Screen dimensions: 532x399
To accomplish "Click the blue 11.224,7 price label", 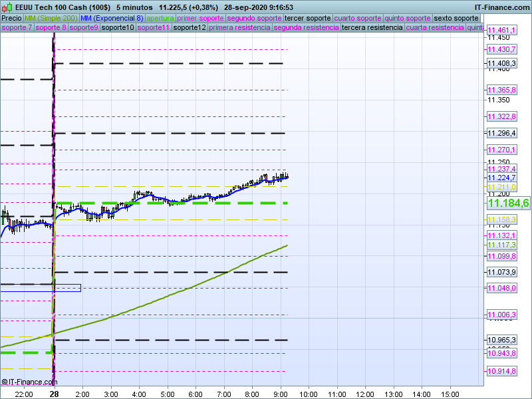I will [x=501, y=178].
